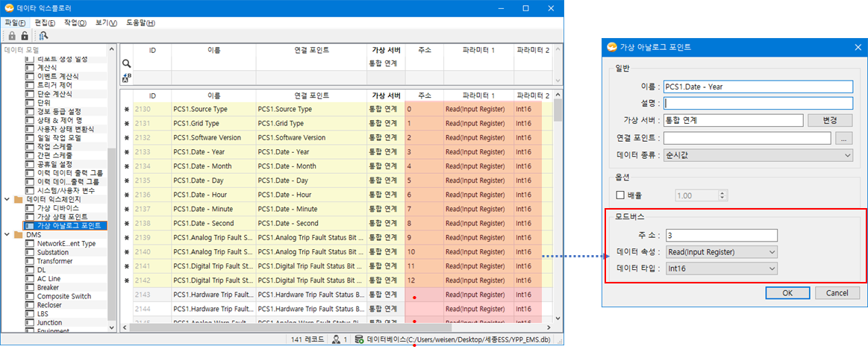
Task: Click the A-B replace icon under magnifier
Action: click(x=126, y=77)
